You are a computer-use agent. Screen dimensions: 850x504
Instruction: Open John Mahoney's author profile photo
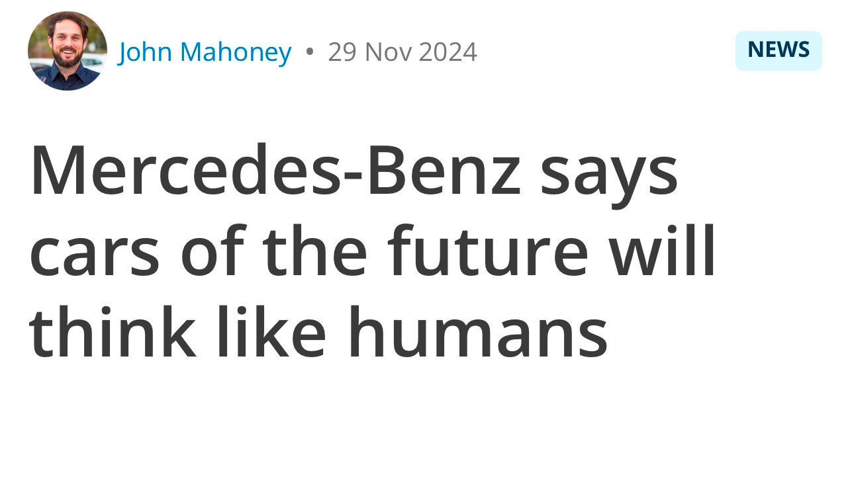(68, 51)
